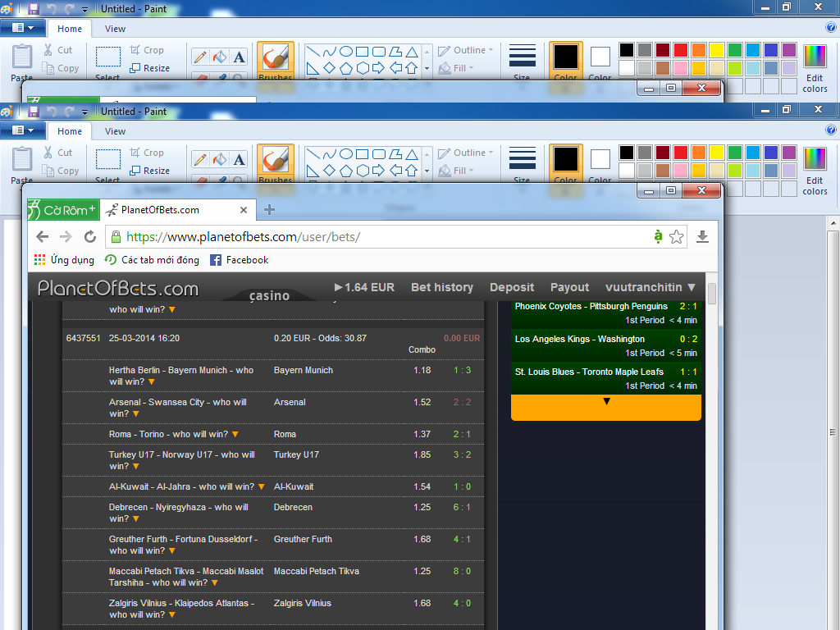Switch to the Cờ Rôm+ tab
This screenshot has width=840, height=630.
pyautogui.click(x=63, y=210)
